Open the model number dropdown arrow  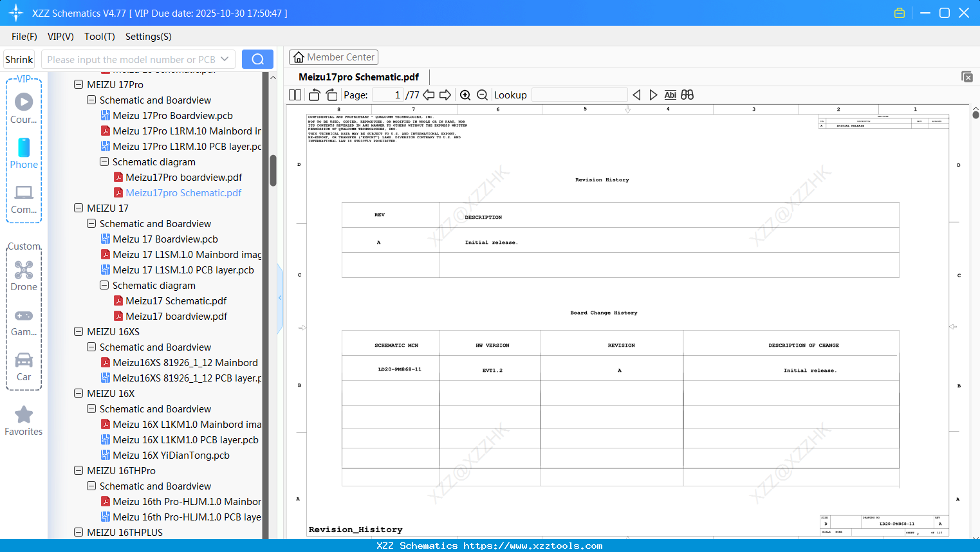(x=225, y=59)
